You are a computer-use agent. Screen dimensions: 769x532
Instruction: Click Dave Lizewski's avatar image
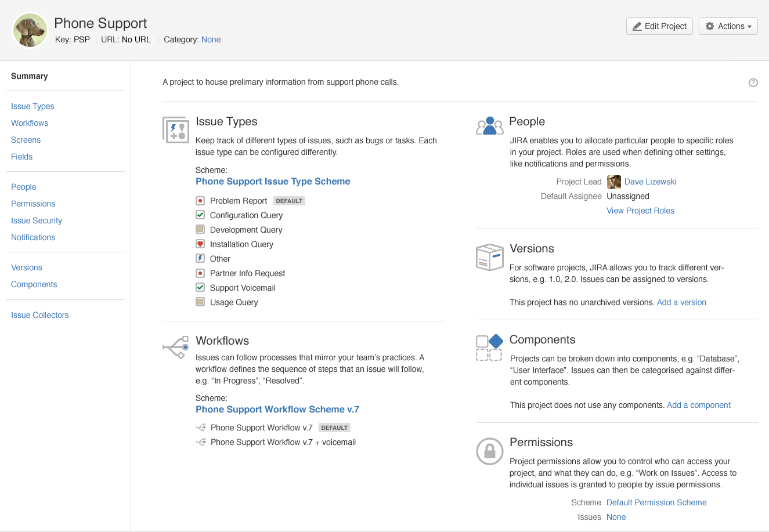(x=613, y=182)
